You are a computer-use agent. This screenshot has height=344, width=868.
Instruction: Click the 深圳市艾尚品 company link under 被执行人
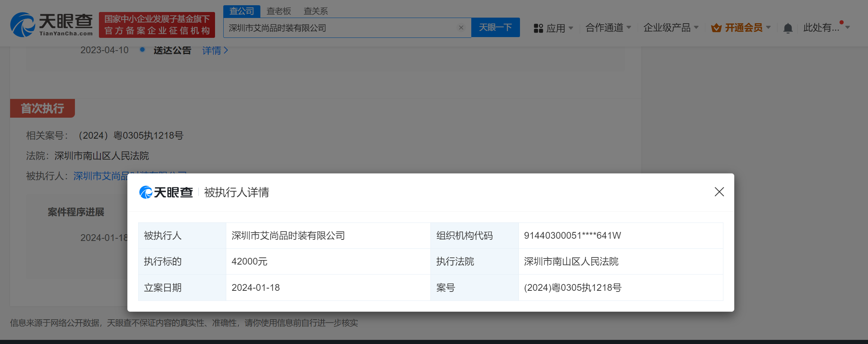[x=100, y=175]
